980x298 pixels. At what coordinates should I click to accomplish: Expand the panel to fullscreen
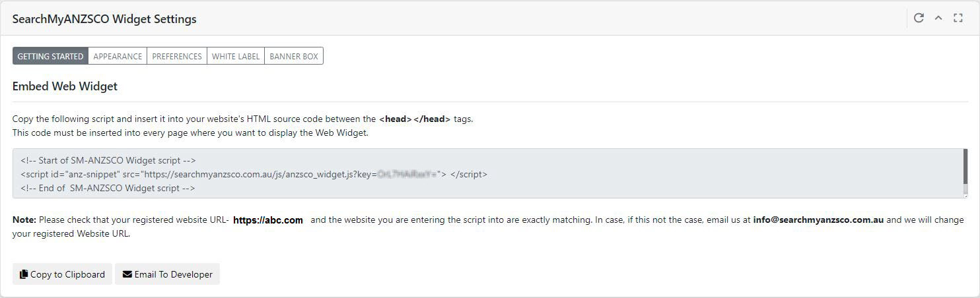(958, 18)
